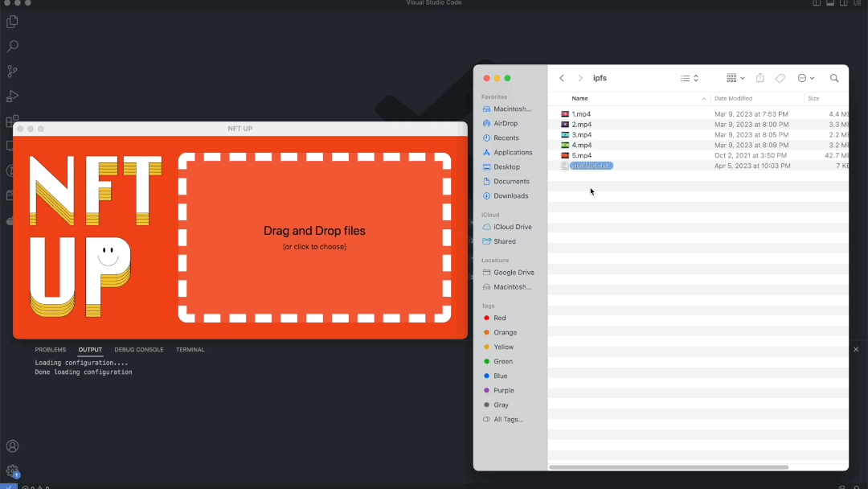This screenshot has width=868, height=489.
Task: Open the Run and Debug view
Action: [12, 97]
